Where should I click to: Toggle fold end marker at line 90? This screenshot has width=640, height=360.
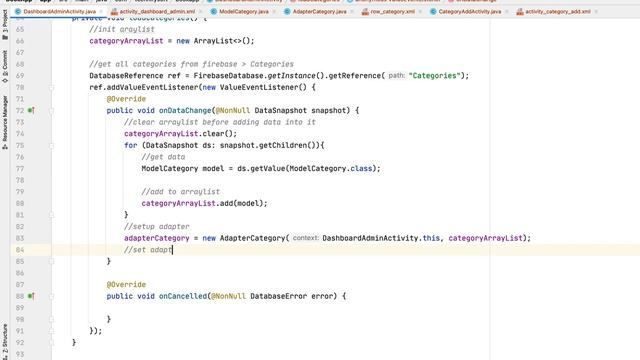(x=51, y=319)
